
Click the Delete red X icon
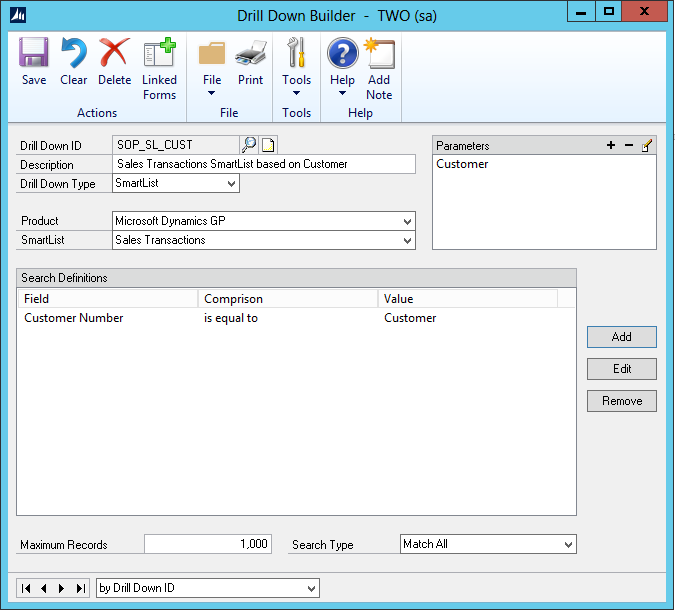(114, 53)
